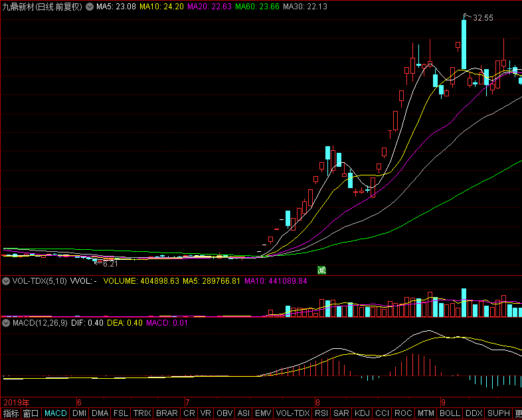Switch to the KDJ indicator tab
This screenshot has width=522, height=420.
362,413
